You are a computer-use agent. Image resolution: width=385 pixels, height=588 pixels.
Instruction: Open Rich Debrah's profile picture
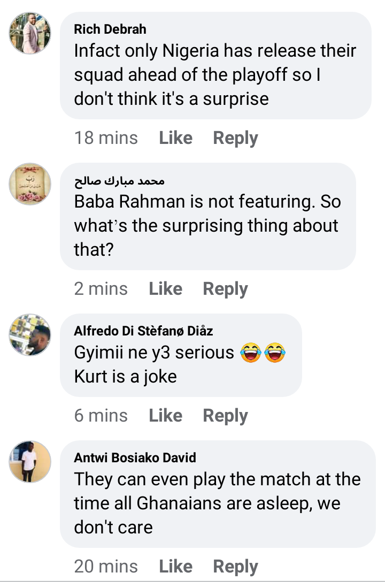[30, 33]
